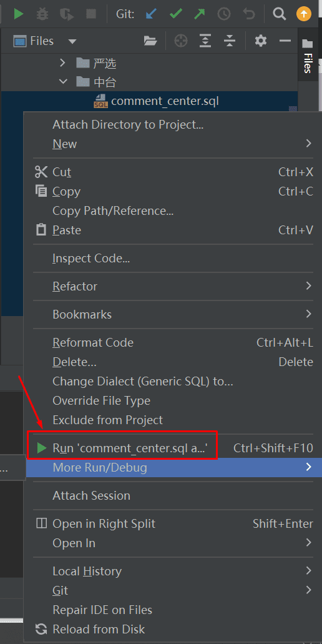Click Git Update Project blue arrow

[x=152, y=14]
